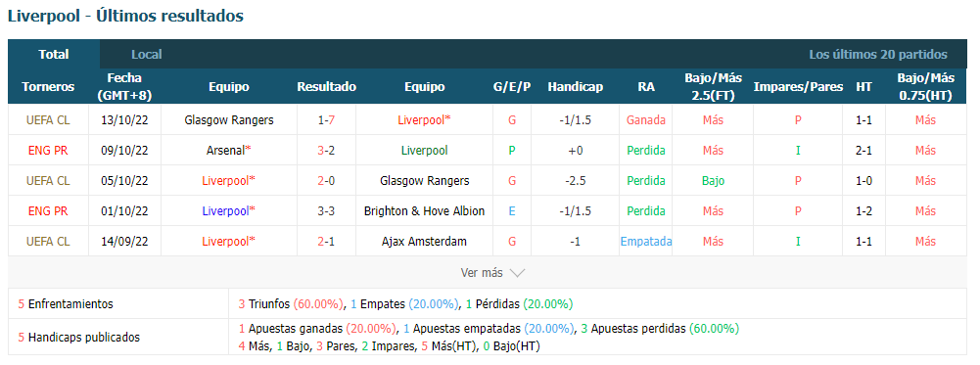Select the Resultado column header

pos(327,87)
